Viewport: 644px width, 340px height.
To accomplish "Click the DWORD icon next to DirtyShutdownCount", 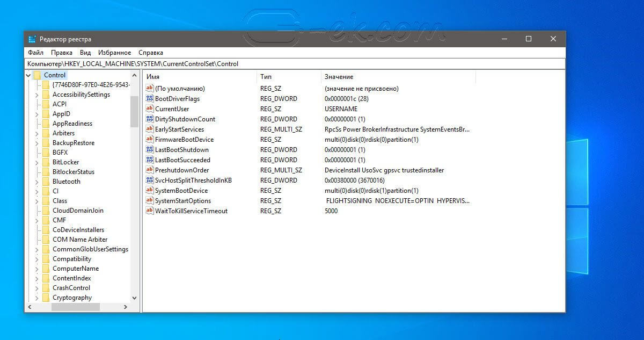I will 150,119.
